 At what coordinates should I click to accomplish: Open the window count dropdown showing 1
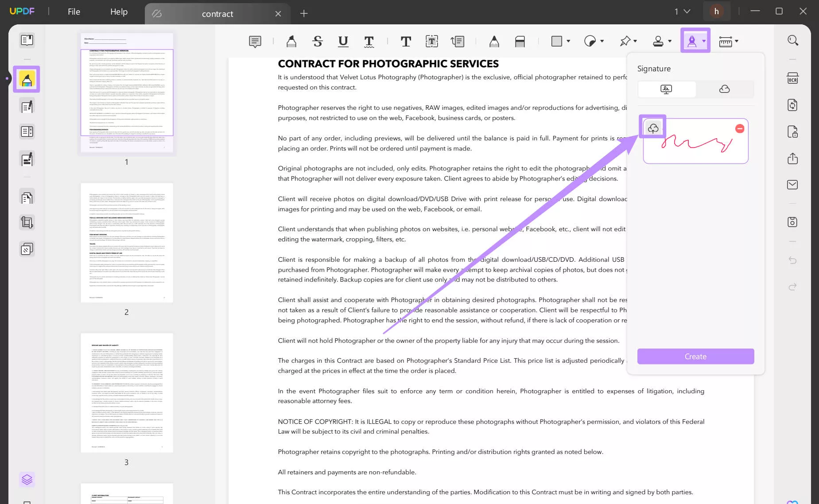pos(682,12)
